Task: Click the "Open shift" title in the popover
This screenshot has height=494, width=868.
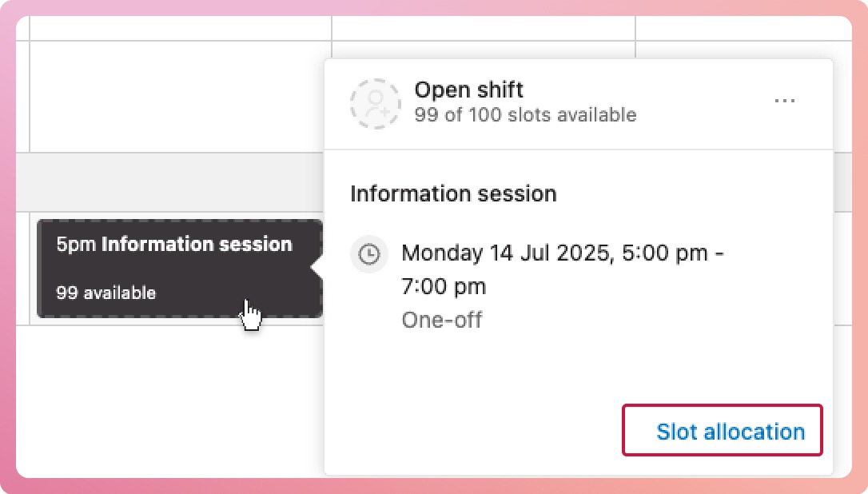Action: coord(468,90)
